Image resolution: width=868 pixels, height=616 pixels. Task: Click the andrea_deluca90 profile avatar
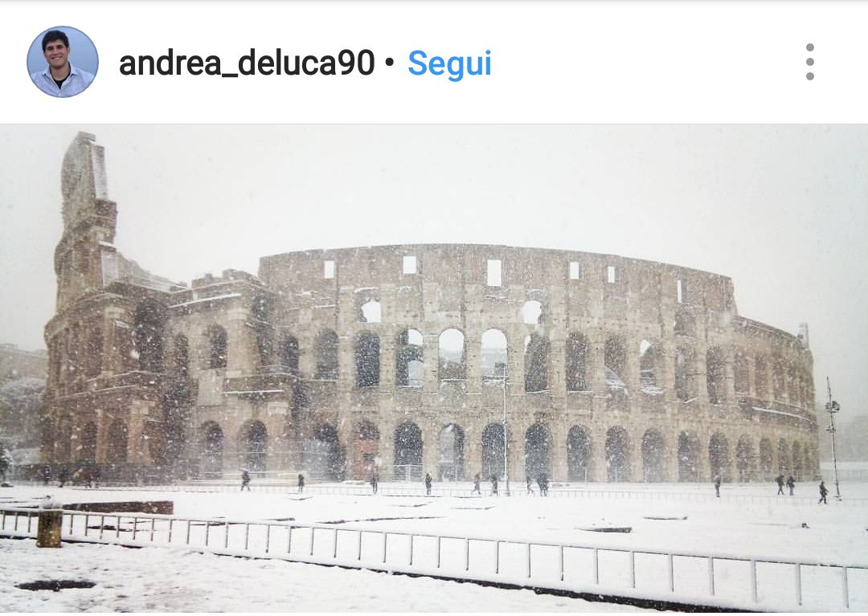pyautogui.click(x=63, y=62)
